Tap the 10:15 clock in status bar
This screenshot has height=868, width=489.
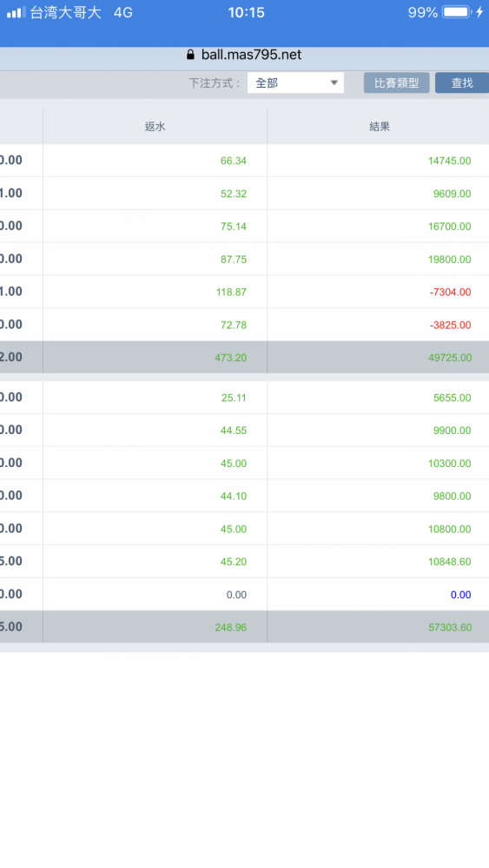point(246,12)
